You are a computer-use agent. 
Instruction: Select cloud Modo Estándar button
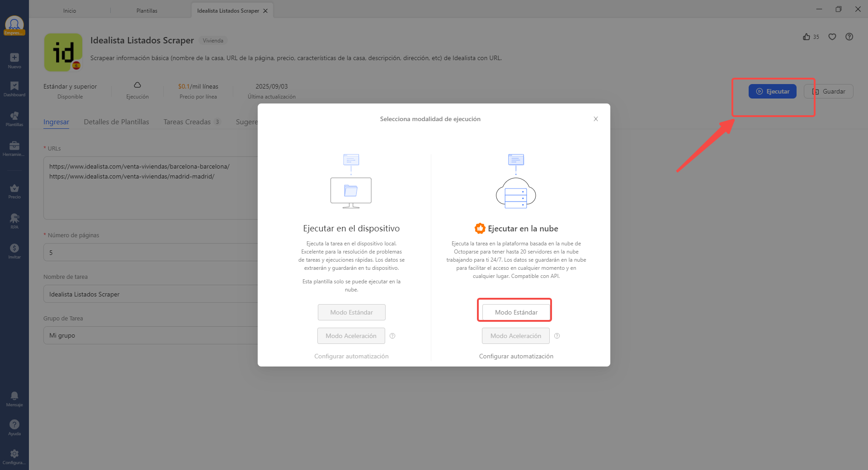pos(516,312)
